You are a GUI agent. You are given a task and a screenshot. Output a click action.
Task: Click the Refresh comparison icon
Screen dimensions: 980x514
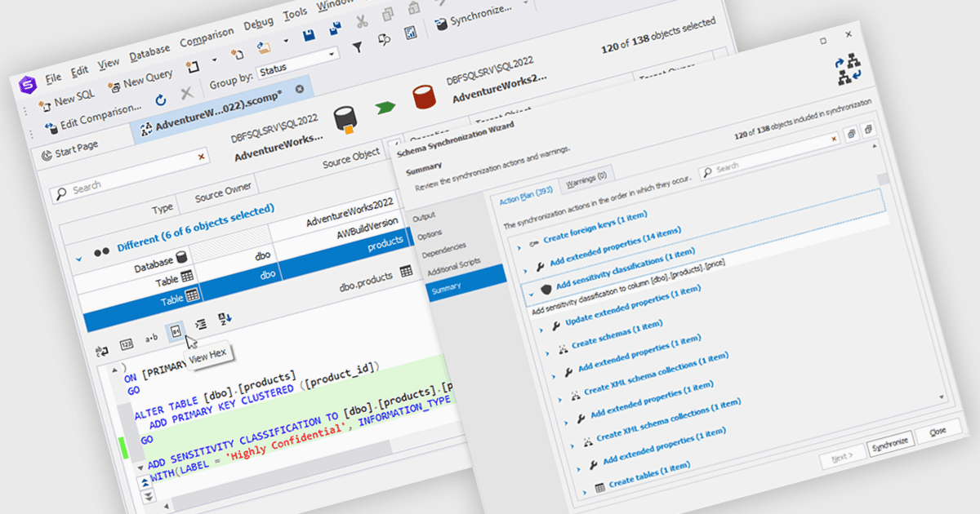161,100
